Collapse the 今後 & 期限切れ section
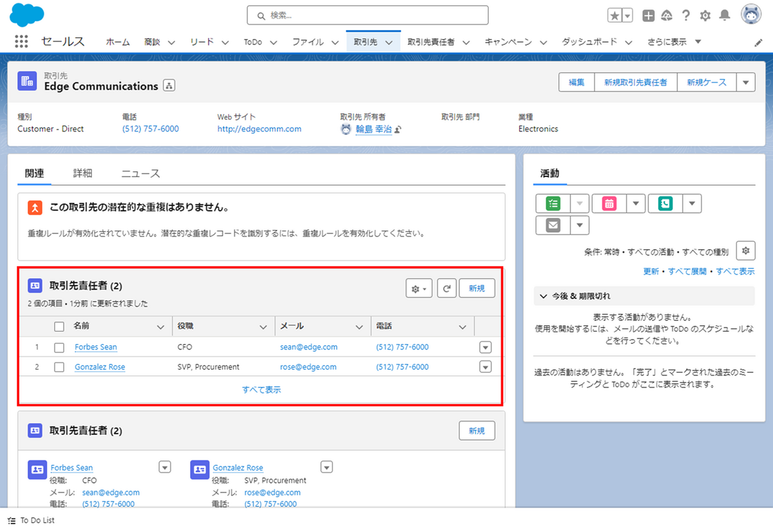 tap(545, 296)
